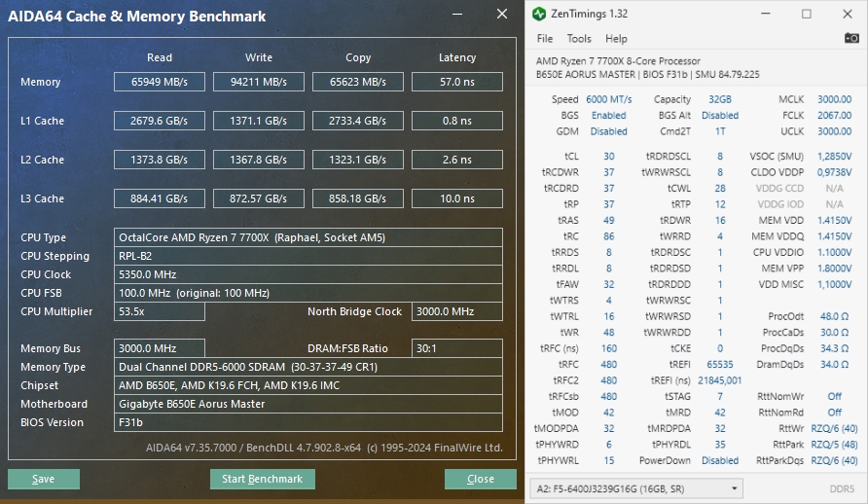Image resolution: width=868 pixels, height=504 pixels.
Task: Minimize the ZenTimings window
Action: [x=766, y=14]
